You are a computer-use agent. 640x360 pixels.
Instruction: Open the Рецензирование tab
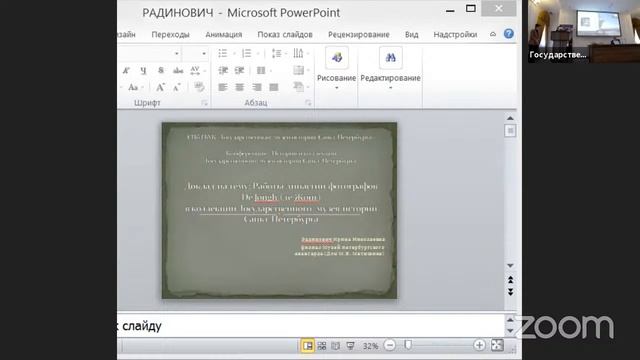pos(359,35)
